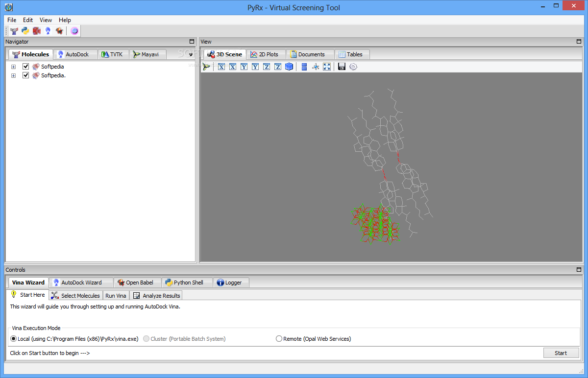Enable the Remote (Opal Web Services) execution mode
The image size is (588, 378).
279,338
